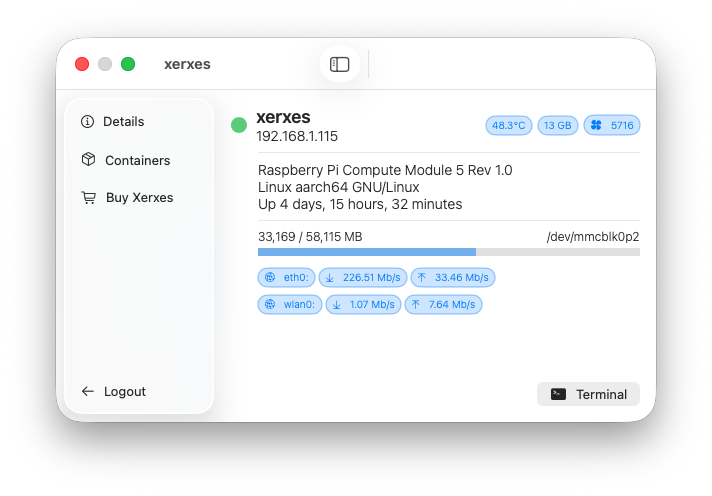Screen dimensions: 712x496
Task: Click the 13 GB memory badge
Action: coord(558,125)
